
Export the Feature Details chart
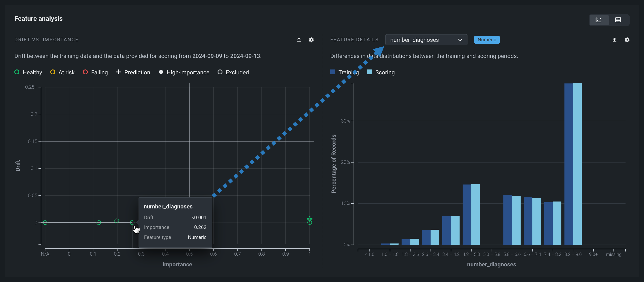point(614,40)
